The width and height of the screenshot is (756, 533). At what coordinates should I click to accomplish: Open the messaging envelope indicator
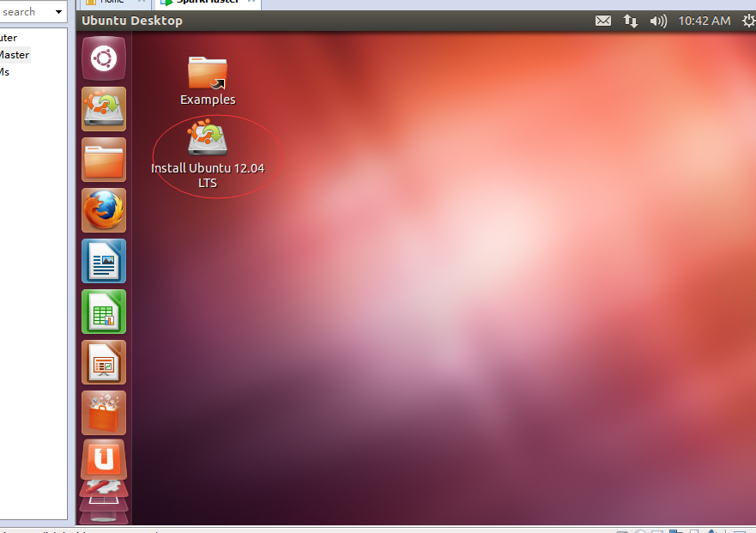pos(602,21)
